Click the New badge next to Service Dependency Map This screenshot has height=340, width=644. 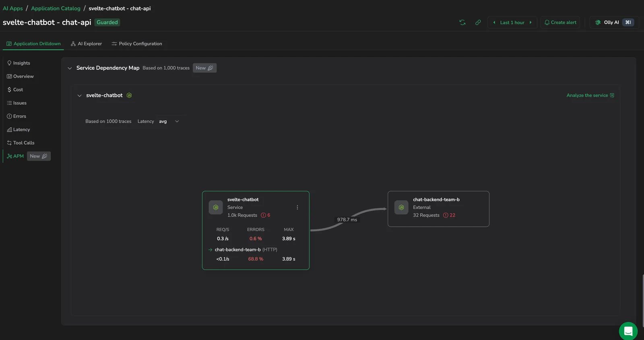204,68
